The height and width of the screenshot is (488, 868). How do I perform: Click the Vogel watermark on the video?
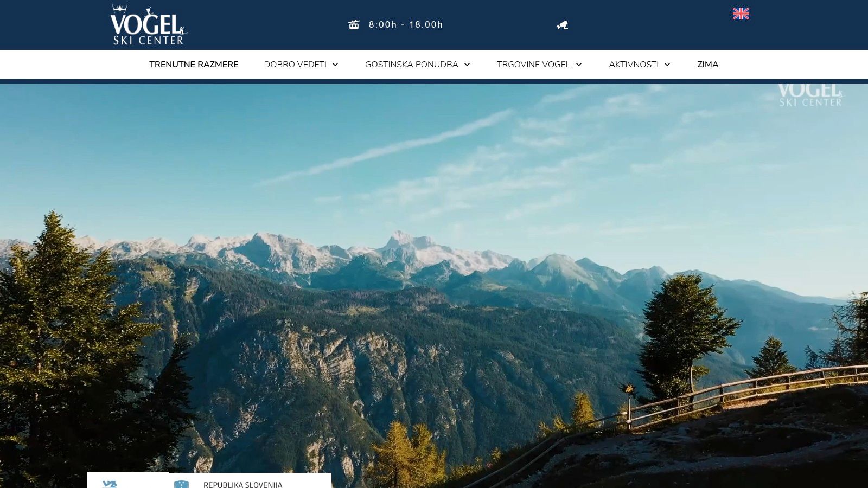[810, 95]
